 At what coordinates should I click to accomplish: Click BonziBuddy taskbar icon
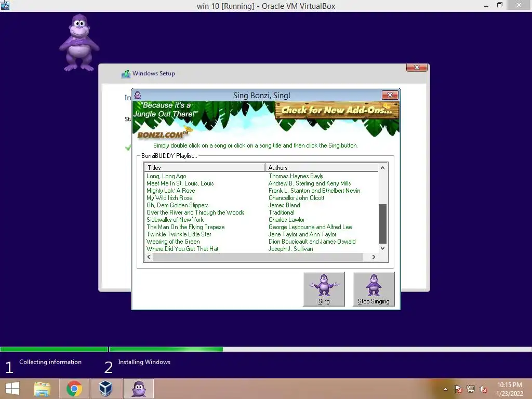click(x=139, y=389)
